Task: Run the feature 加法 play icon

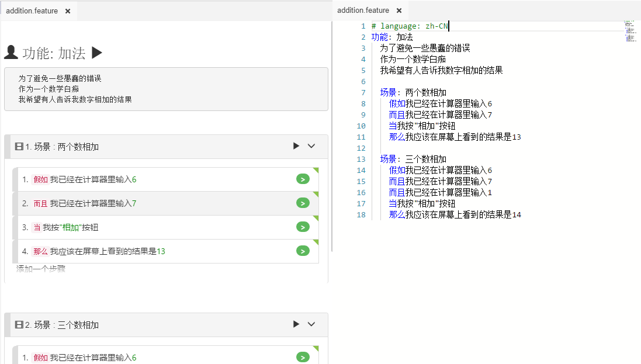Action: [x=97, y=53]
